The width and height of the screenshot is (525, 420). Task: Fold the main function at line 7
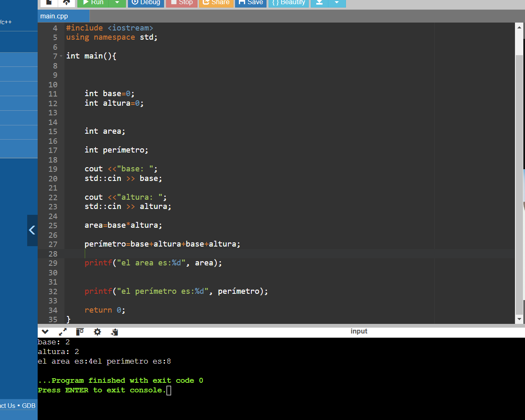[61, 56]
